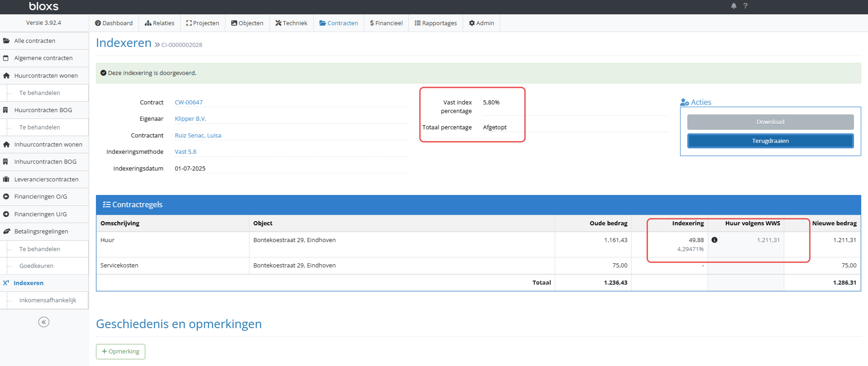Open the Projecten menu

[203, 23]
